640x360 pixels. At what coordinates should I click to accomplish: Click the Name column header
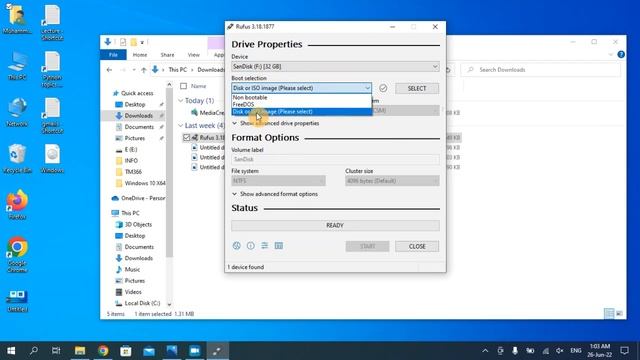(199, 86)
